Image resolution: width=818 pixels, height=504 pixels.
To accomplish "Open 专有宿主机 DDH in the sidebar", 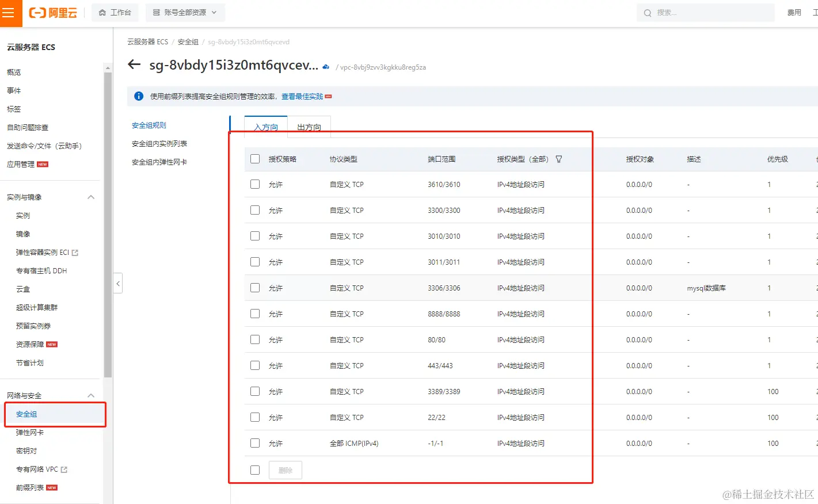I will (41, 271).
